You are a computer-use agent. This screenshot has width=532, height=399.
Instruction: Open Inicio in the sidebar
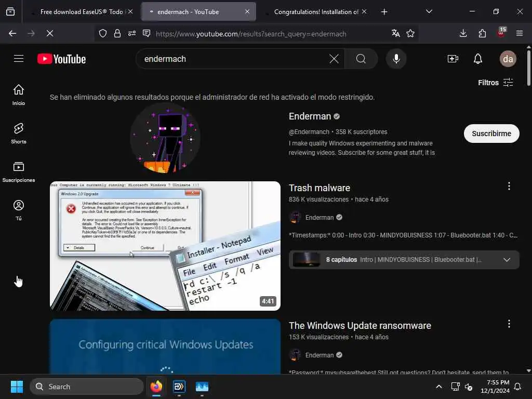click(19, 95)
